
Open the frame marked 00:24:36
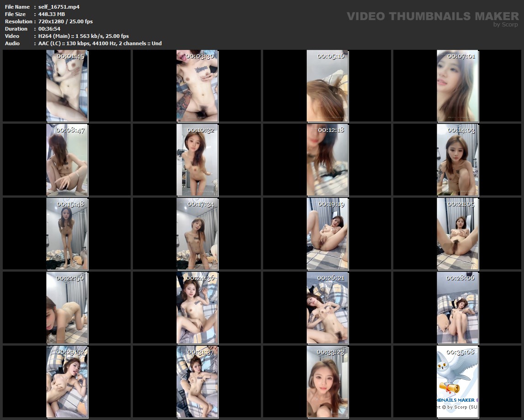197,307
